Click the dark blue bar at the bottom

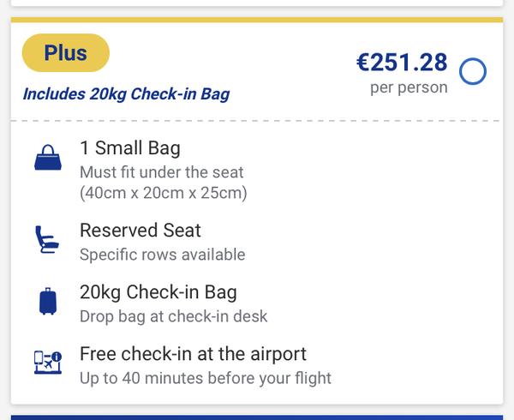click(x=257, y=417)
